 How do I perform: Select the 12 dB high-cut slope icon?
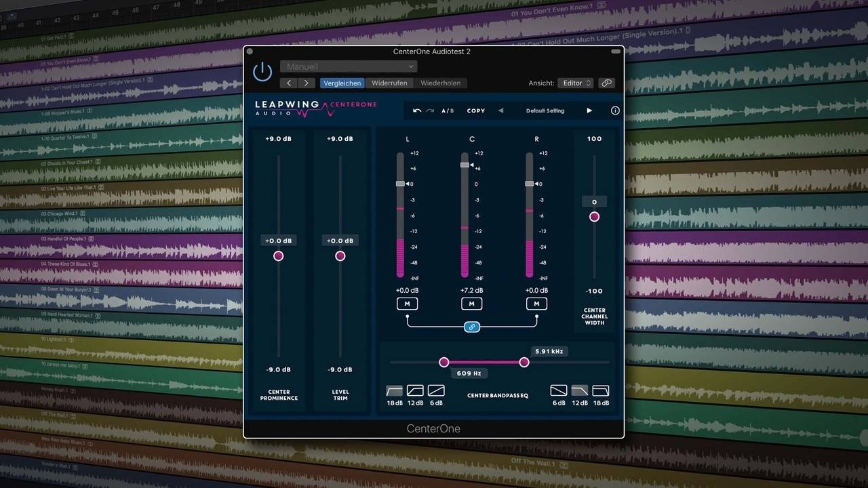(580, 390)
